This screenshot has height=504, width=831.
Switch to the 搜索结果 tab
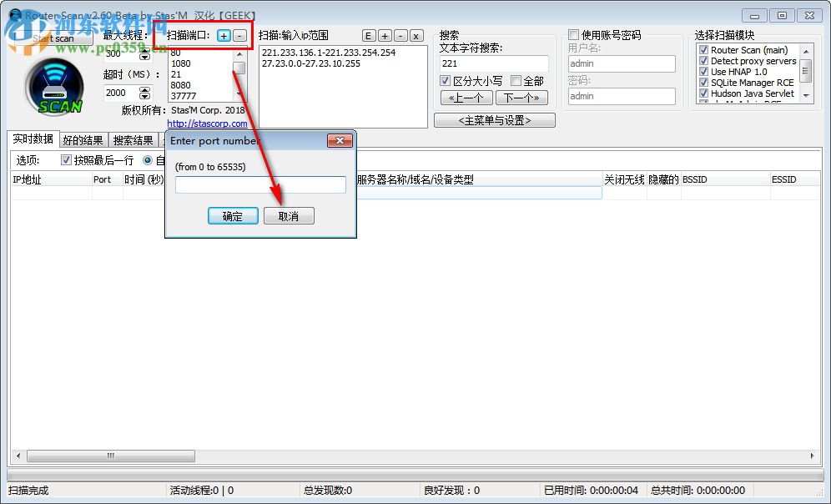click(133, 139)
